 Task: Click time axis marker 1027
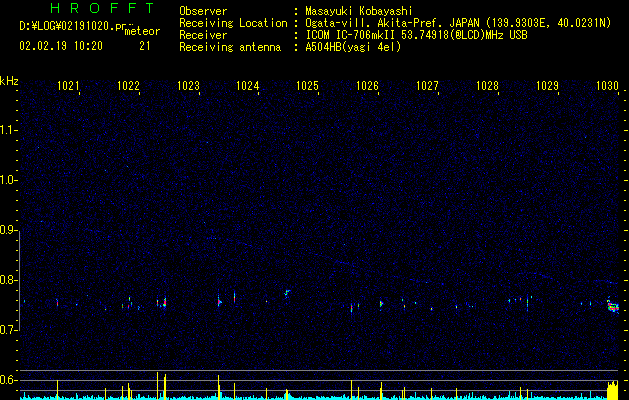(x=427, y=85)
